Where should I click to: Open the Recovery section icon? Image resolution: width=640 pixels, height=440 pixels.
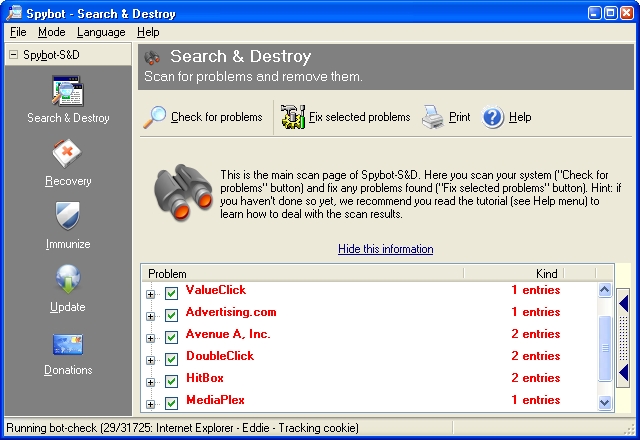click(x=67, y=155)
